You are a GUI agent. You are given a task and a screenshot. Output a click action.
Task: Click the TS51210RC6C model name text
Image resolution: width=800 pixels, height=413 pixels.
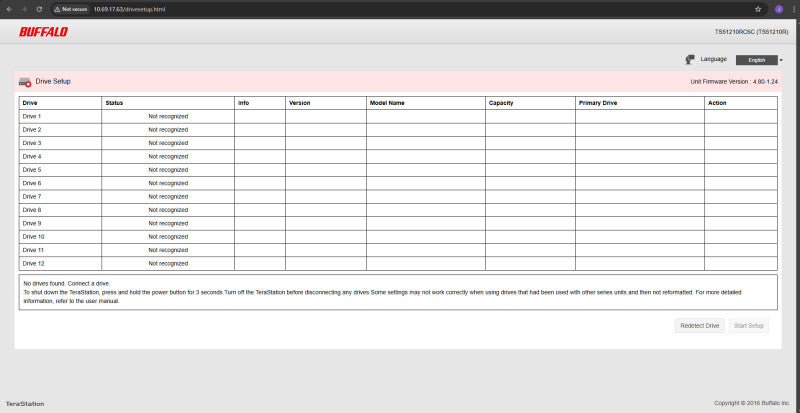click(752, 32)
